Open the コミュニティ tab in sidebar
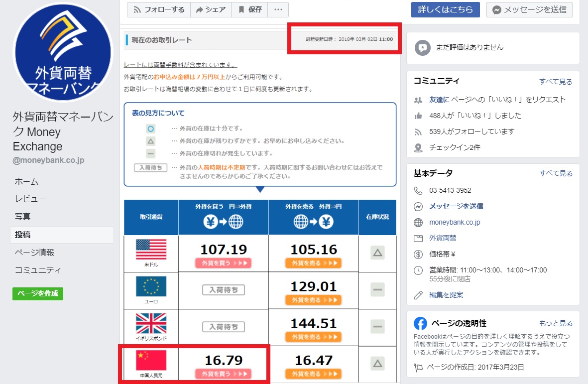 point(37,270)
